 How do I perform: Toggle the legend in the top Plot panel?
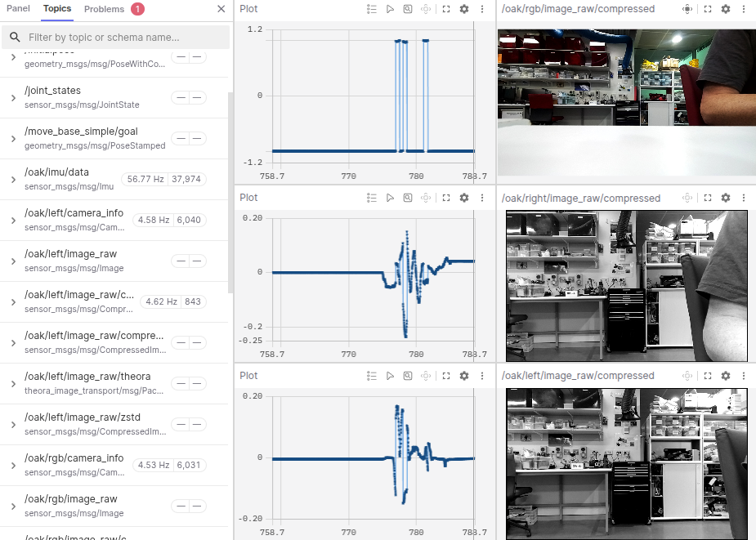click(372, 9)
